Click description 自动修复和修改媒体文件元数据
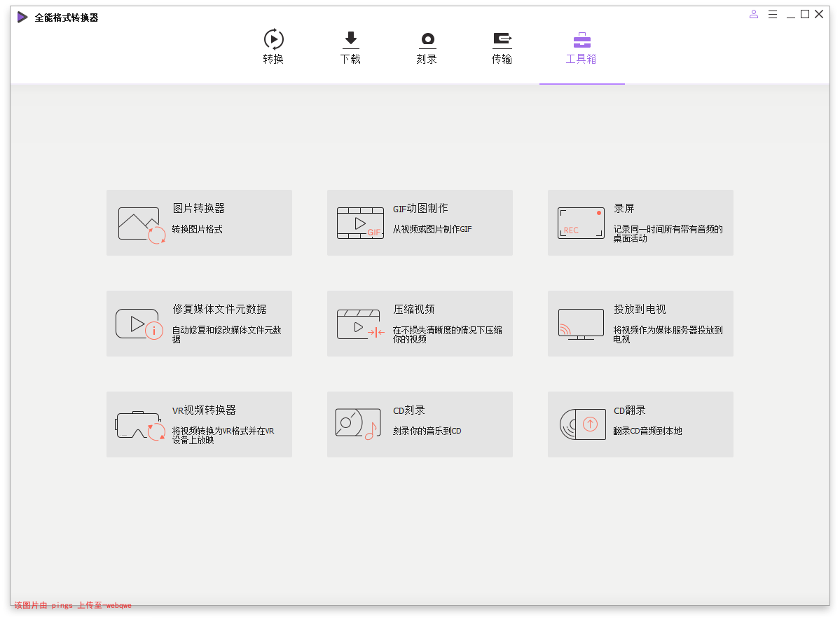Image resolution: width=840 pixels, height=622 pixels. point(226,334)
